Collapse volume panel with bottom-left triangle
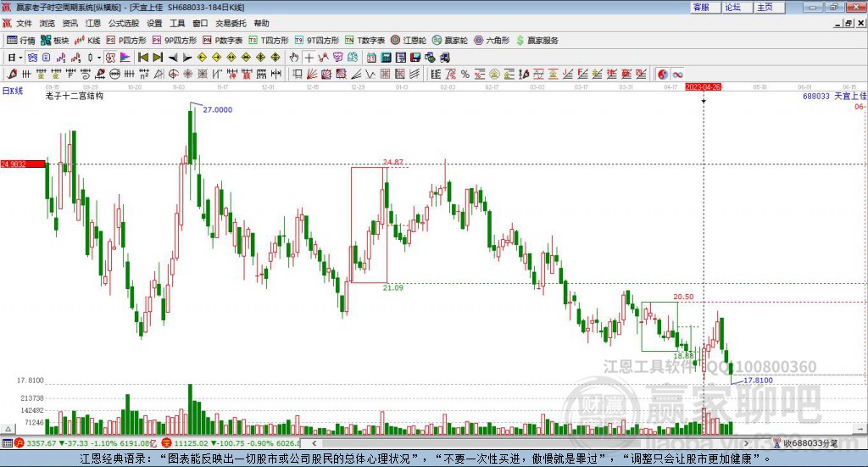 click(8, 429)
